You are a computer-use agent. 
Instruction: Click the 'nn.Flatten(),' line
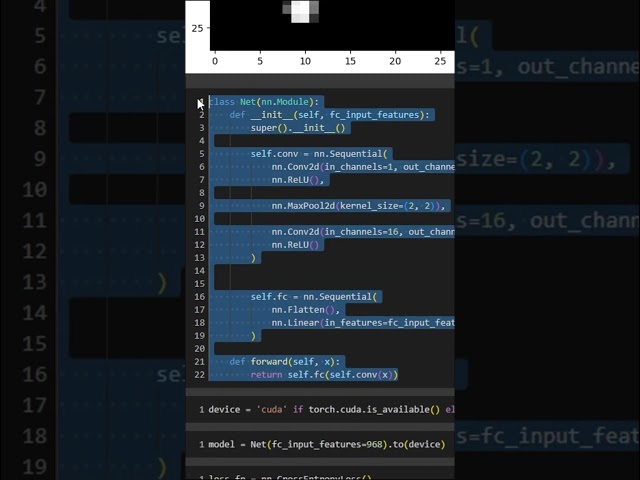[305, 310]
